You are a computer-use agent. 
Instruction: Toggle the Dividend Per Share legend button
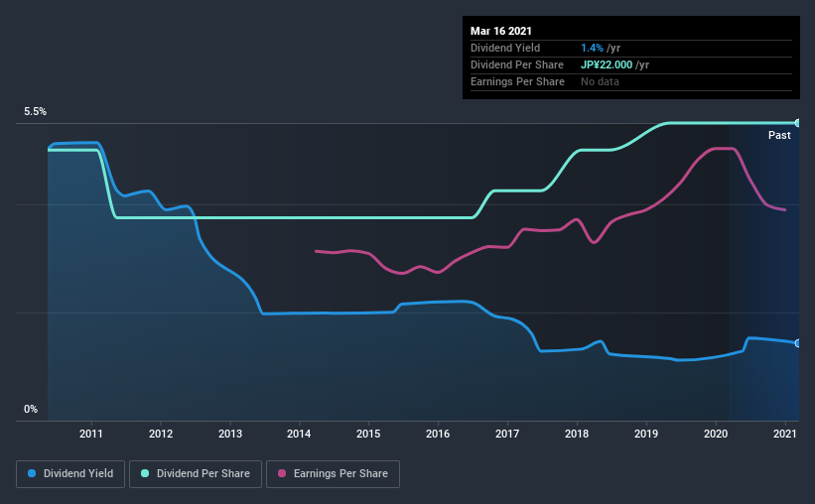pyautogui.click(x=196, y=474)
